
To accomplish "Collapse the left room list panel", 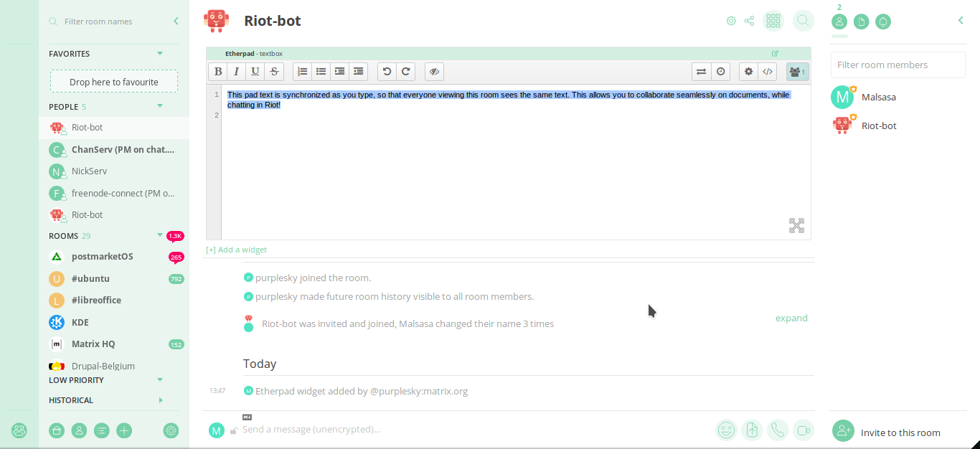I will click(x=176, y=22).
